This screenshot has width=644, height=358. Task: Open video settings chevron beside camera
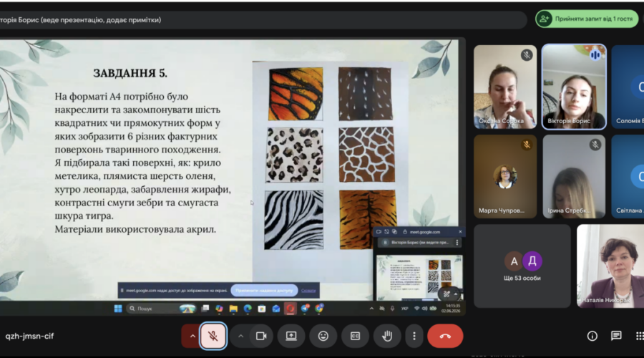click(240, 336)
